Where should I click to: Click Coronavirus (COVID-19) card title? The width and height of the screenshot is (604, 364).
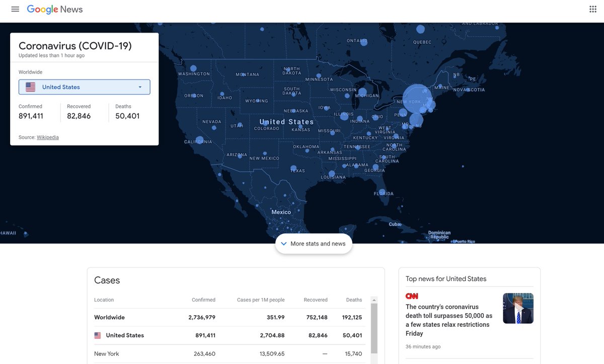[75, 46]
